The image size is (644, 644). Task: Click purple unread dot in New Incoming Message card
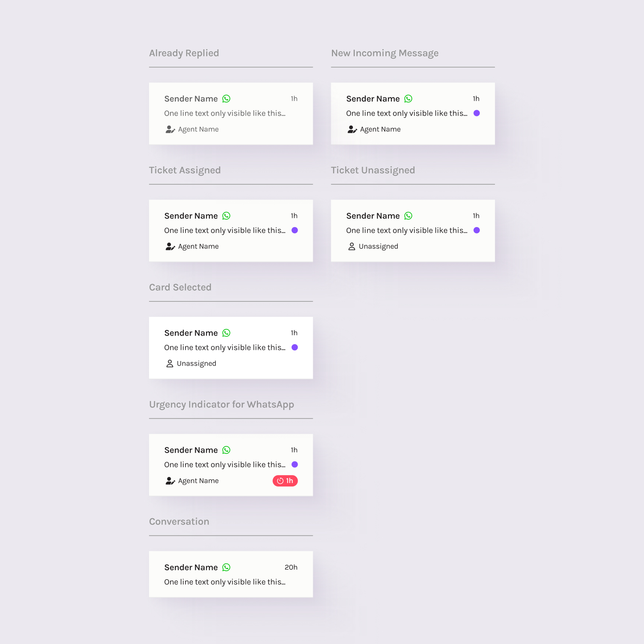[x=477, y=113]
